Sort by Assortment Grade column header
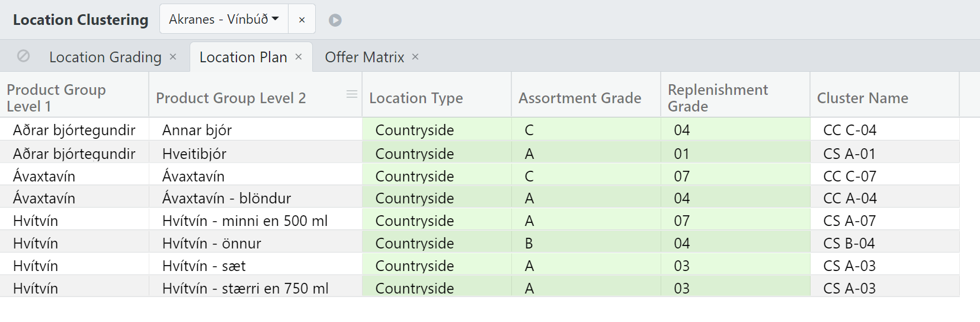980x322 pixels. [579, 98]
